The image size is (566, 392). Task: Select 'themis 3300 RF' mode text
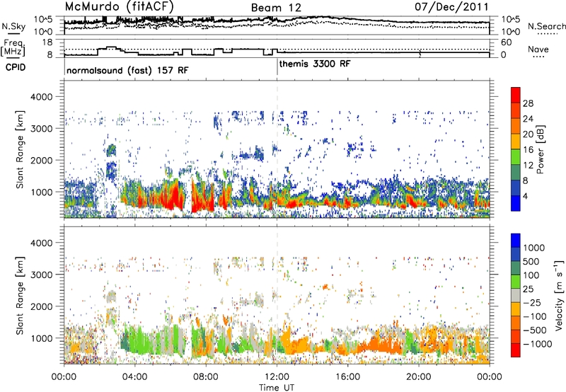click(315, 64)
